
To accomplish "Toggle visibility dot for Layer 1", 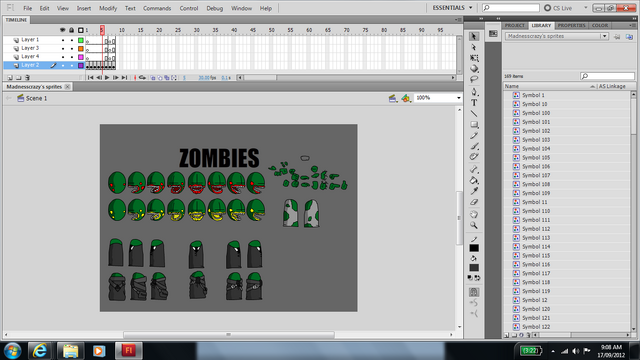I will pyautogui.click(x=63, y=40).
